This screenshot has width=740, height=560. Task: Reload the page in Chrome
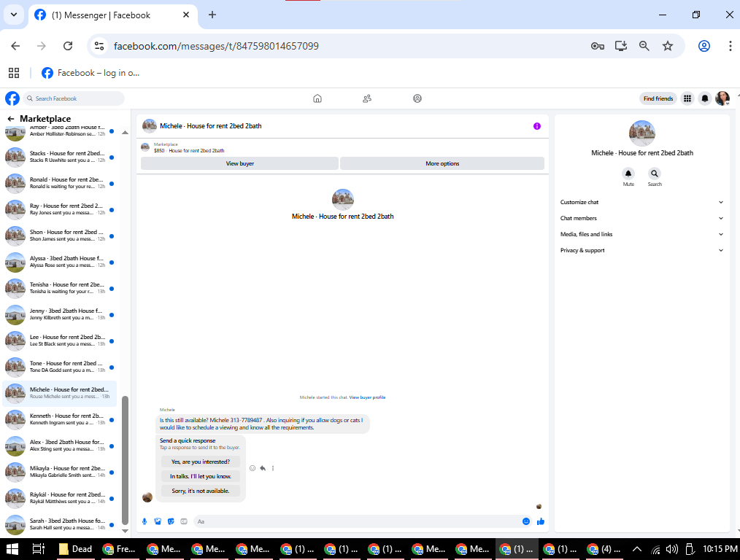(68, 46)
